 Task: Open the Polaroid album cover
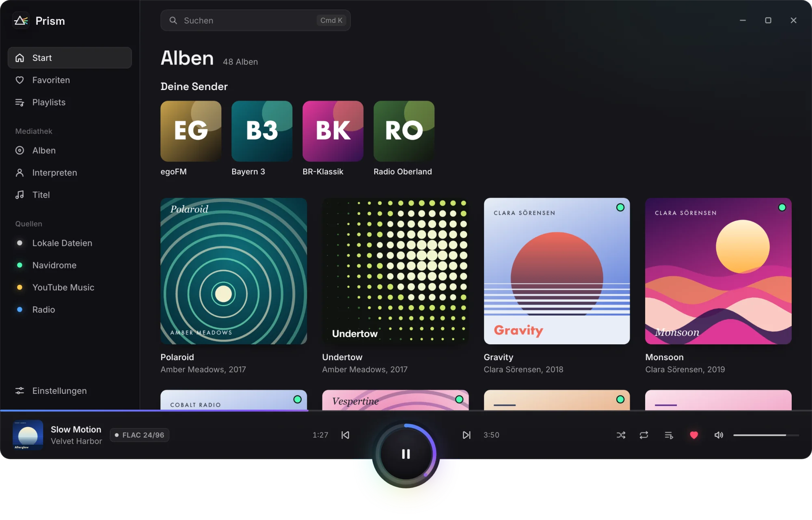tap(233, 271)
